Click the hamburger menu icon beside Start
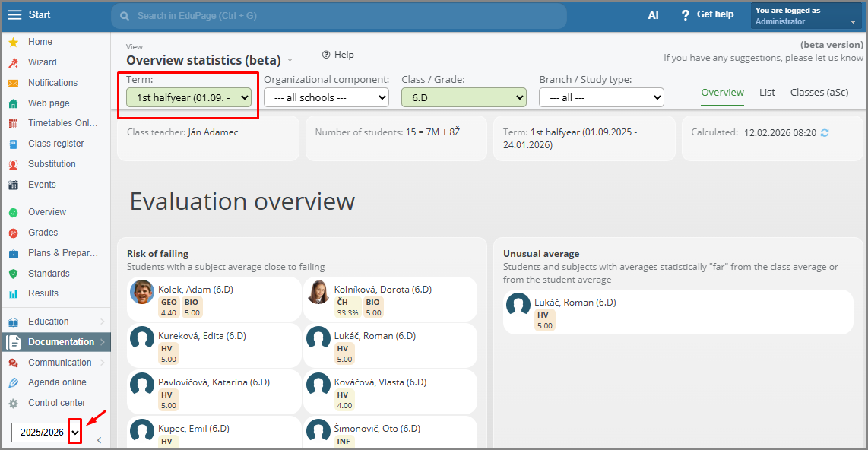 pyautogui.click(x=14, y=15)
